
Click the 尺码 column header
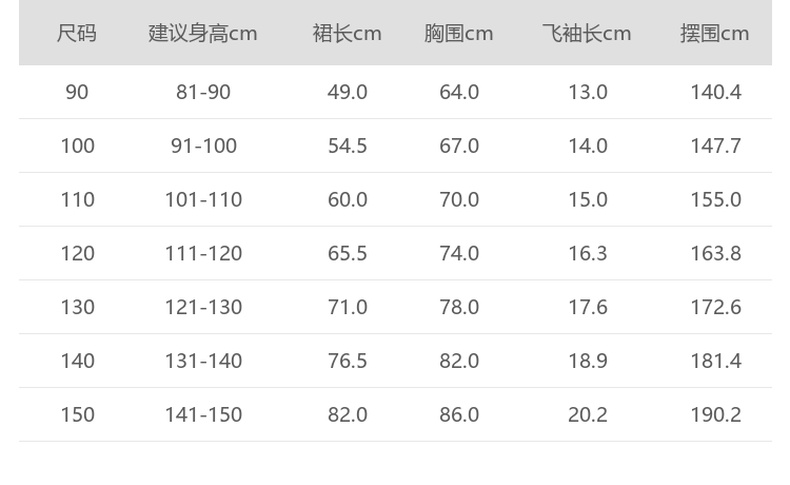77,33
